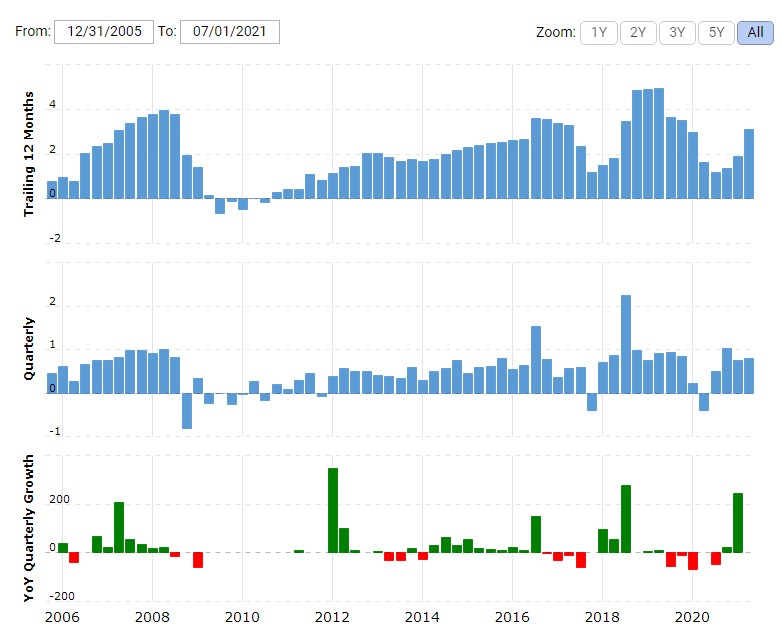Image resolution: width=782 pixels, height=626 pixels.
Task: Click the 2014 x-axis label
Action: (422, 617)
